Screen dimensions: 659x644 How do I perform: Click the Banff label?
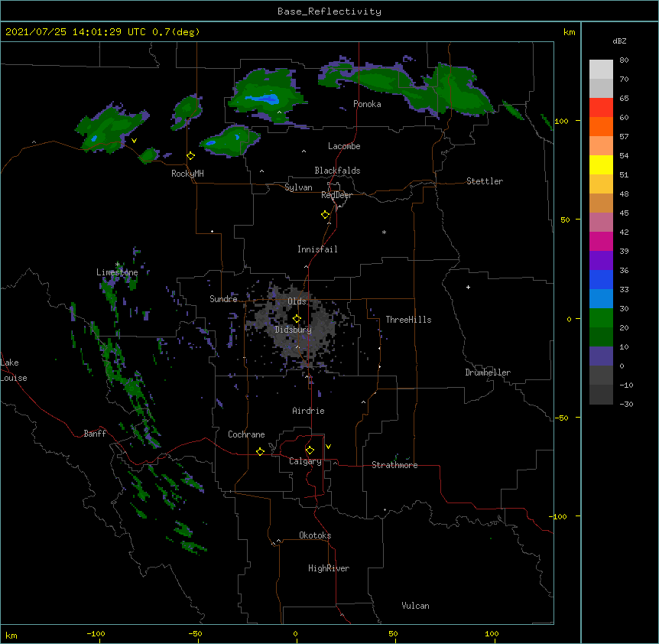(95, 434)
